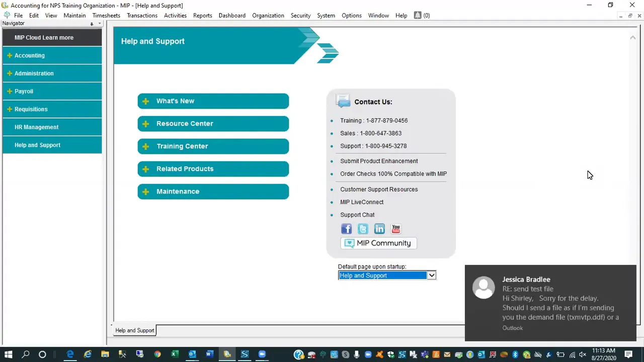644x362 pixels.
Task: Open the Jessica Bradlee Outlook notification
Action: tap(550, 303)
